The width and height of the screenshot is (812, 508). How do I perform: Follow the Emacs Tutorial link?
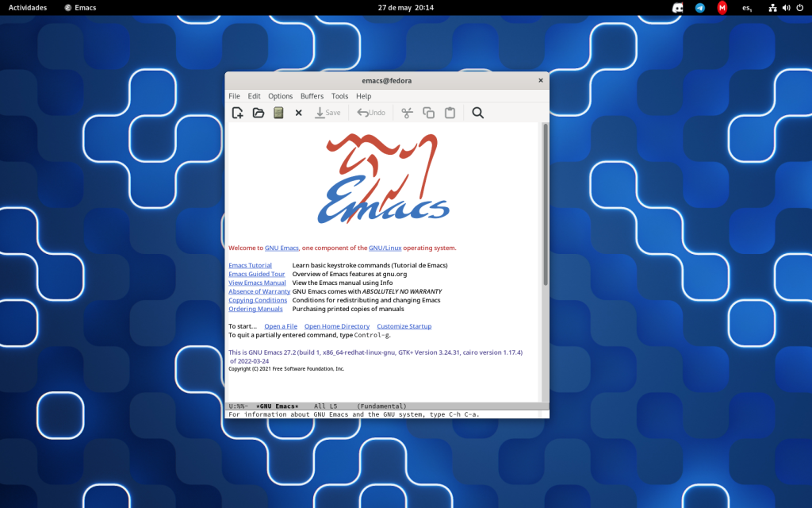coord(250,265)
